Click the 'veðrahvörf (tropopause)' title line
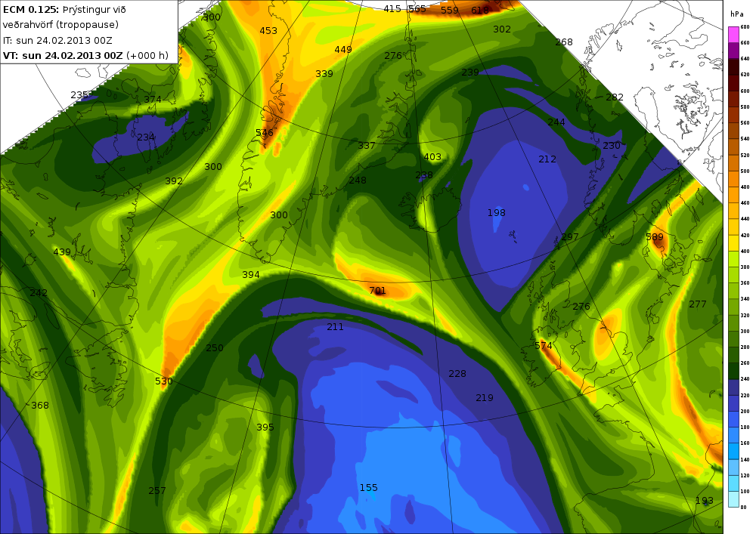This screenshot has width=756, height=534. click(60, 25)
